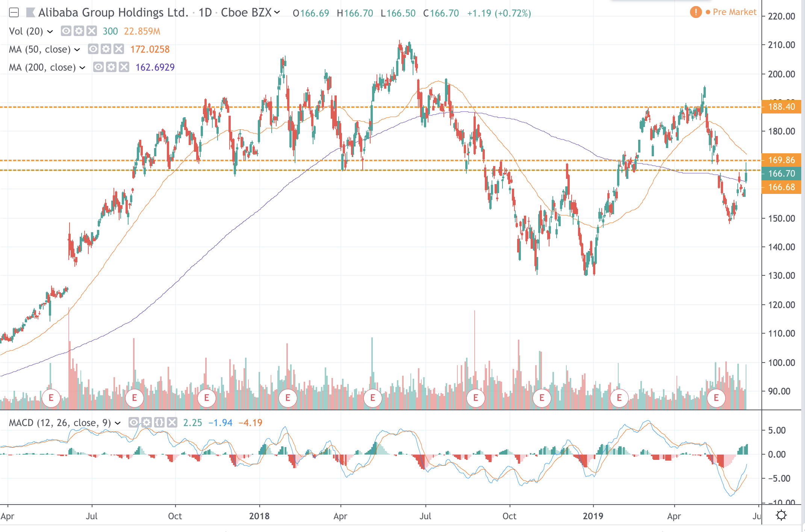This screenshot has height=532, width=805.
Task: Expand the MACD (12, 26, close, 9) menu arrow
Action: coord(118,423)
